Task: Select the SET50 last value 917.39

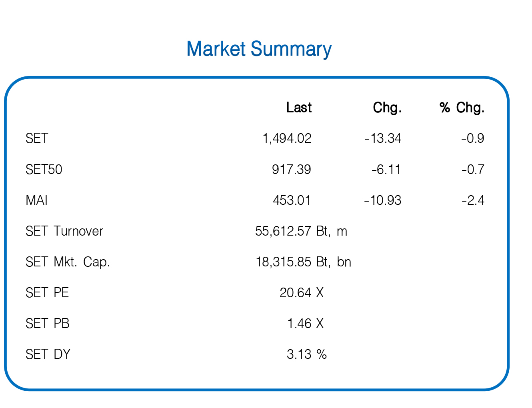Action: 291,170
